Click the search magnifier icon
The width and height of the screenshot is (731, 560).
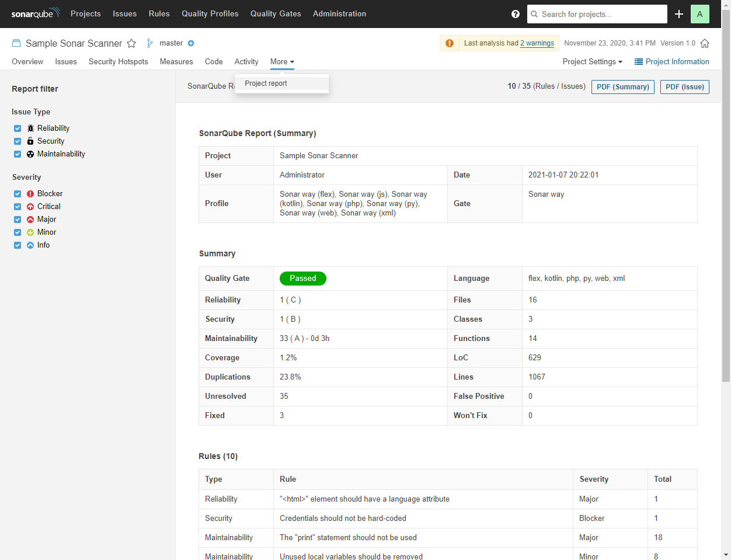click(x=535, y=14)
